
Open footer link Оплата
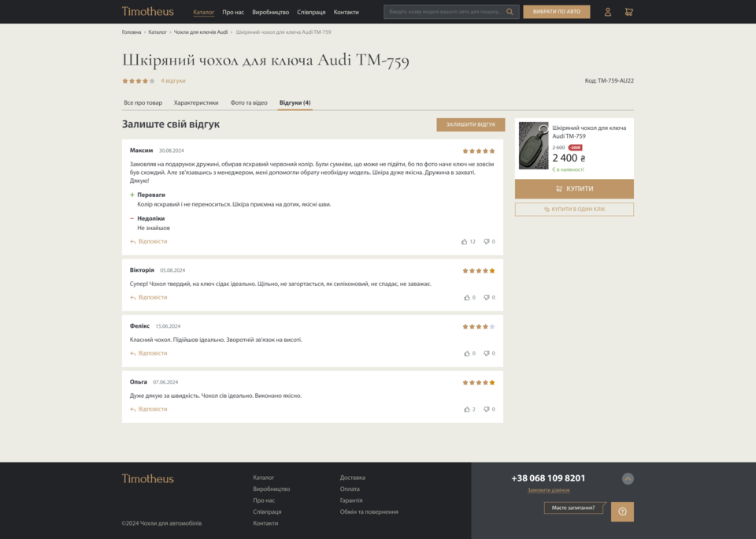pos(350,489)
